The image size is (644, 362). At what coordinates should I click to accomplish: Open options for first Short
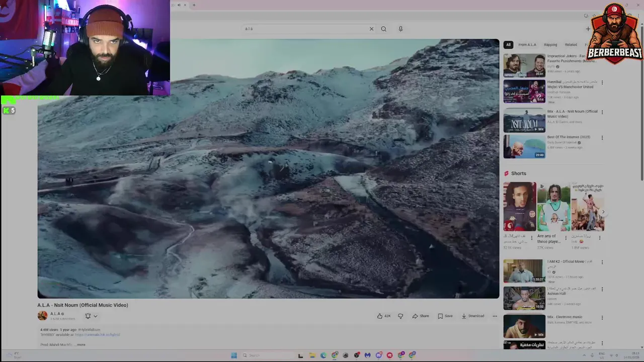tap(532, 238)
